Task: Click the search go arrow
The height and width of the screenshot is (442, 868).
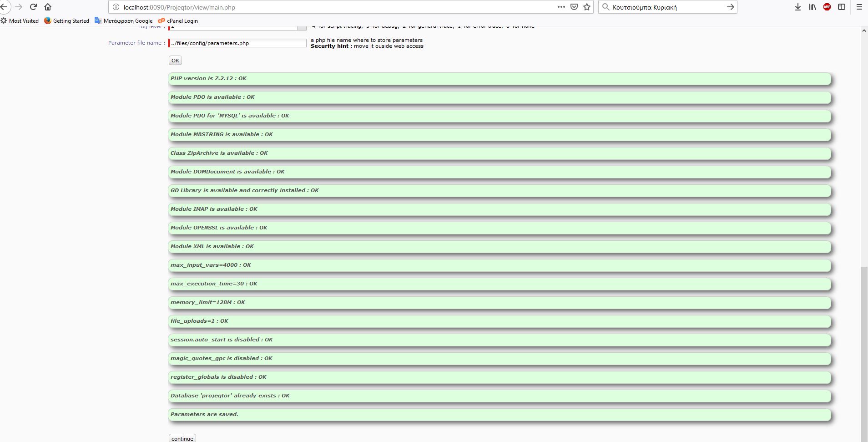Action: [730, 7]
